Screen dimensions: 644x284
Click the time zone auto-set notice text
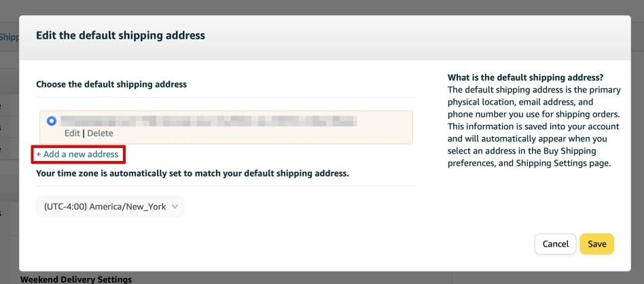[x=192, y=173]
